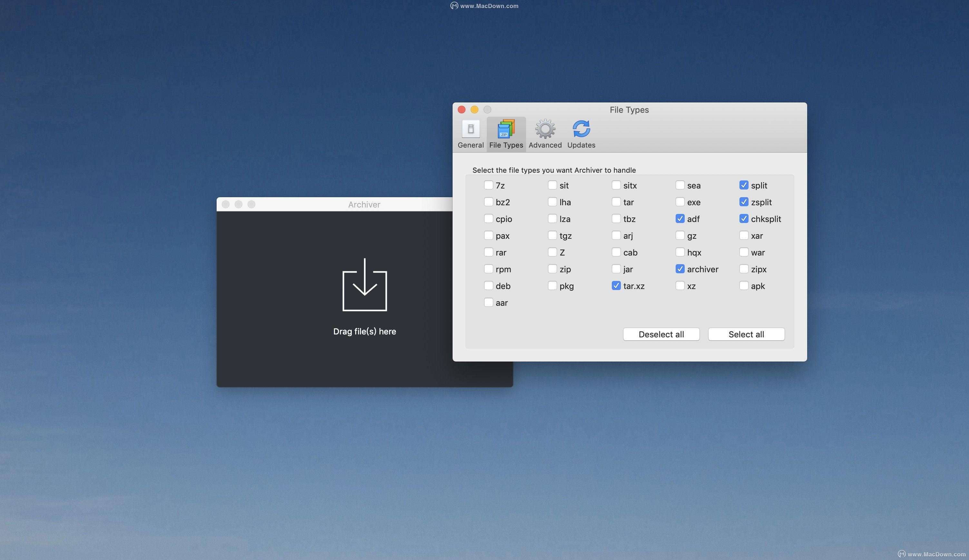This screenshot has height=560, width=969.
Task: Uncheck the chksplit checkbox
Action: [744, 219]
